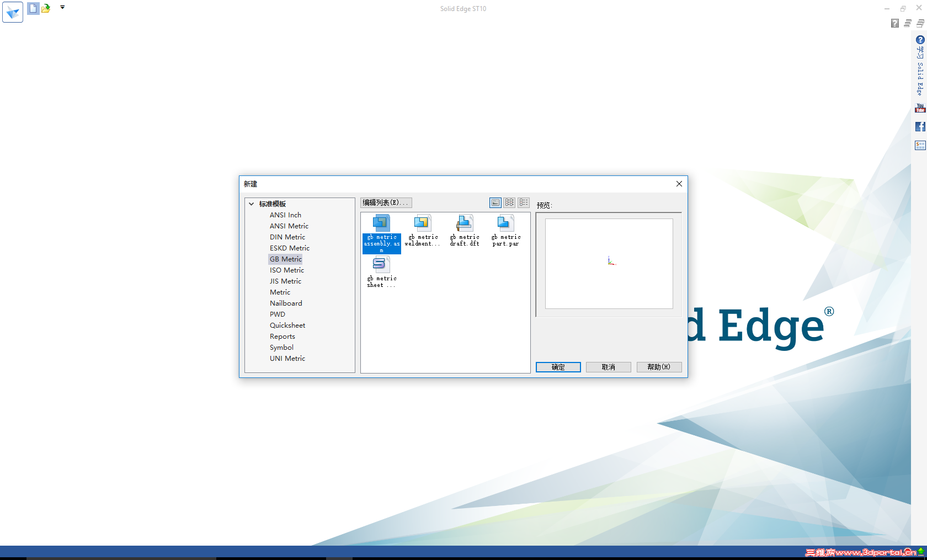Collapse the 标准模板 tree node
This screenshot has width=927, height=560.
pos(252,204)
